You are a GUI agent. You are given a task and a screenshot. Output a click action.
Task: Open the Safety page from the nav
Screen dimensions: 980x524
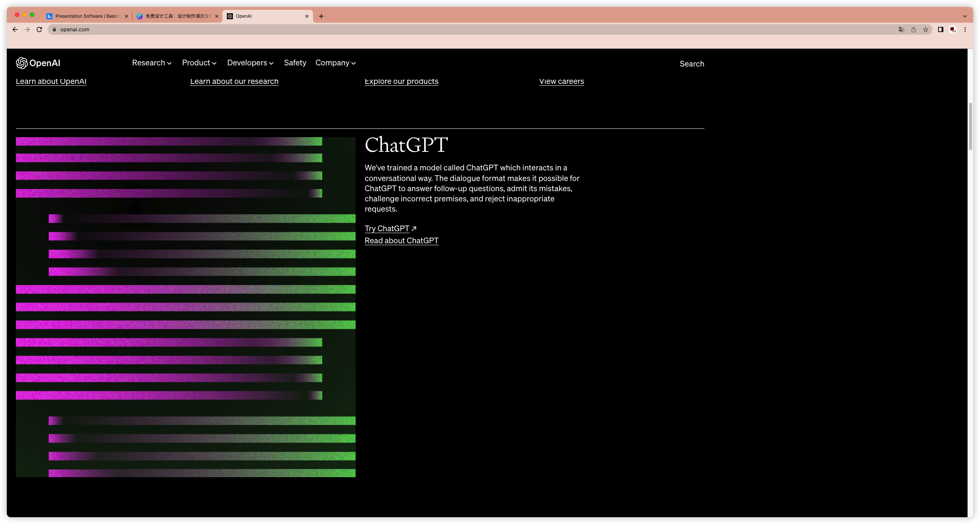295,63
